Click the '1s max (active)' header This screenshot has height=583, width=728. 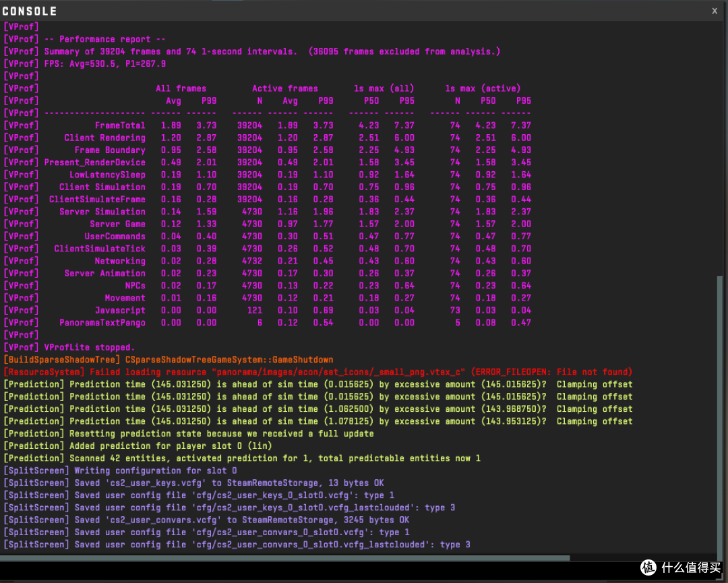483,88
